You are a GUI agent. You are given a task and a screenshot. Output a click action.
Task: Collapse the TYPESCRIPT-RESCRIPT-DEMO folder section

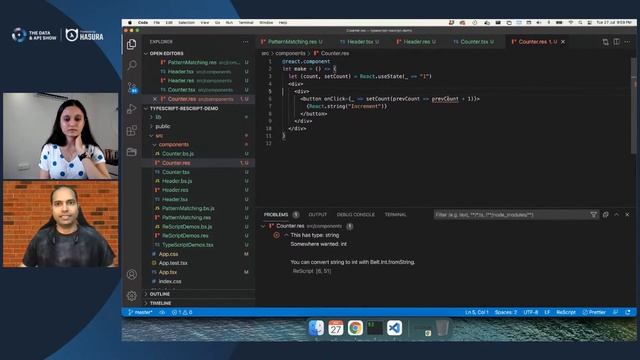click(184, 109)
